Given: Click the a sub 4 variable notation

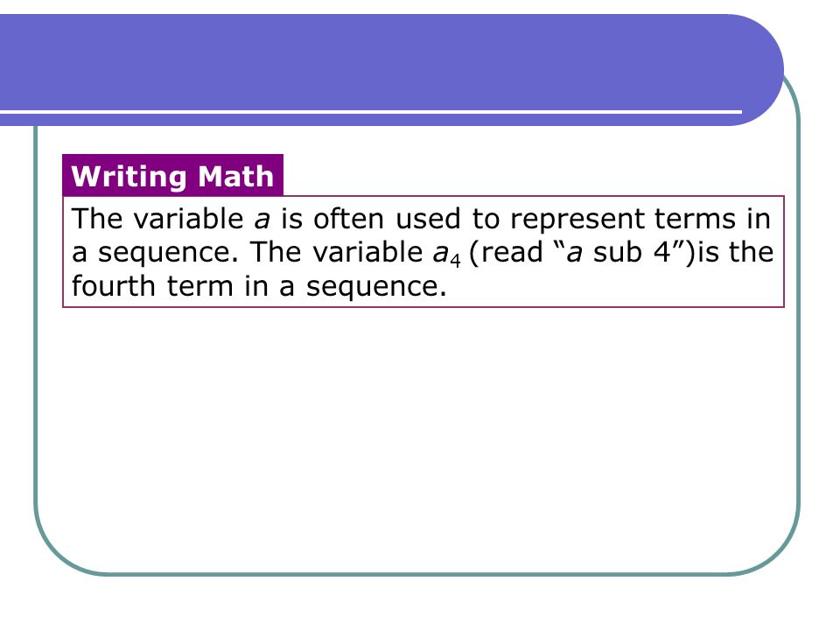Looking at the screenshot, I should 447,254.
